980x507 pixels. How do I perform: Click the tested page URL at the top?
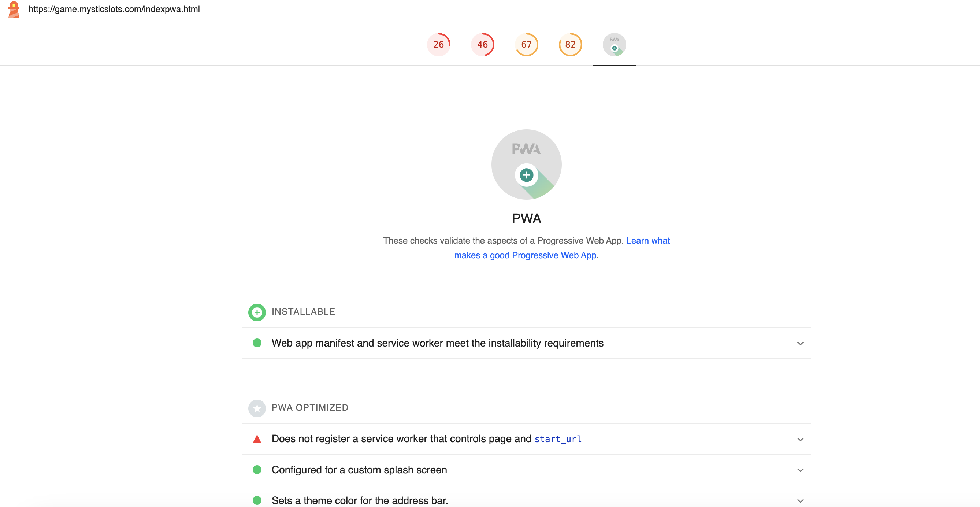tap(114, 10)
